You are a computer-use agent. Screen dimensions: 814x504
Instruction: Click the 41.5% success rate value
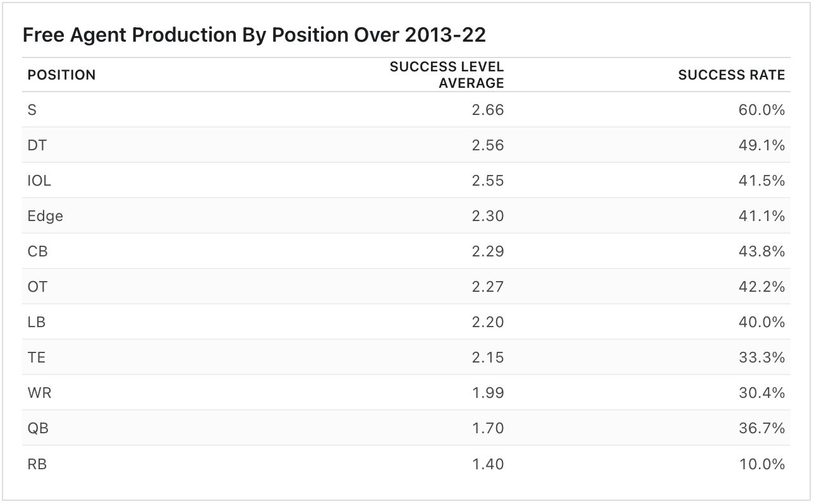[762, 181]
